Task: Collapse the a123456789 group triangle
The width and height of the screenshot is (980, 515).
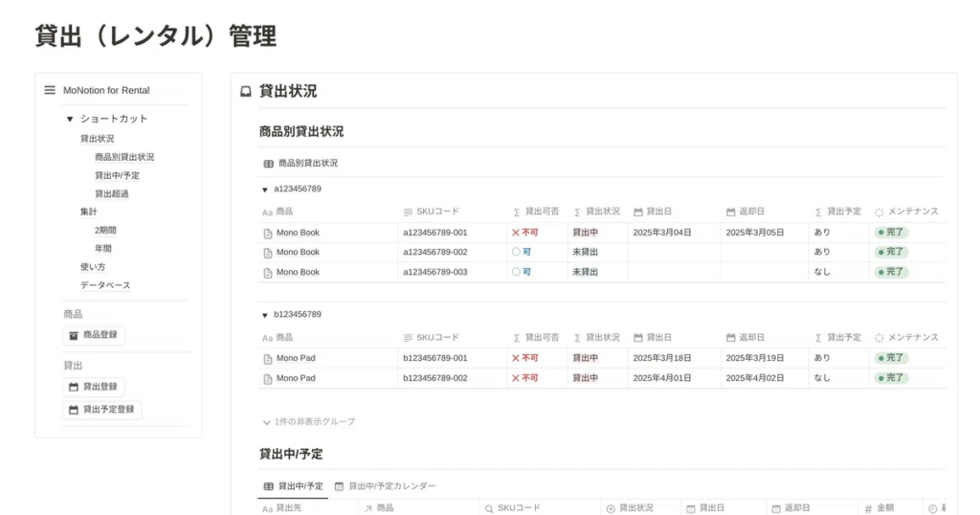Action: click(x=265, y=190)
